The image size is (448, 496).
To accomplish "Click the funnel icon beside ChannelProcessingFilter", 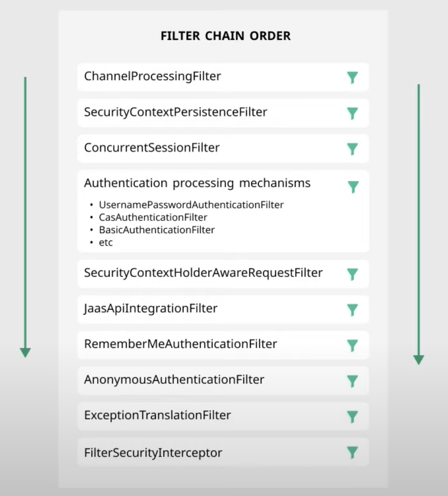I will [352, 77].
